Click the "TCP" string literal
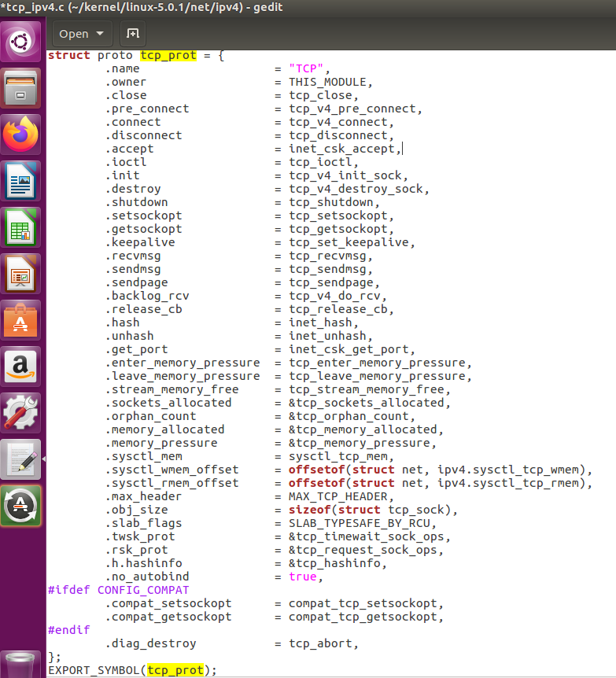Screen dimensions: 616x678 (x=306, y=68)
